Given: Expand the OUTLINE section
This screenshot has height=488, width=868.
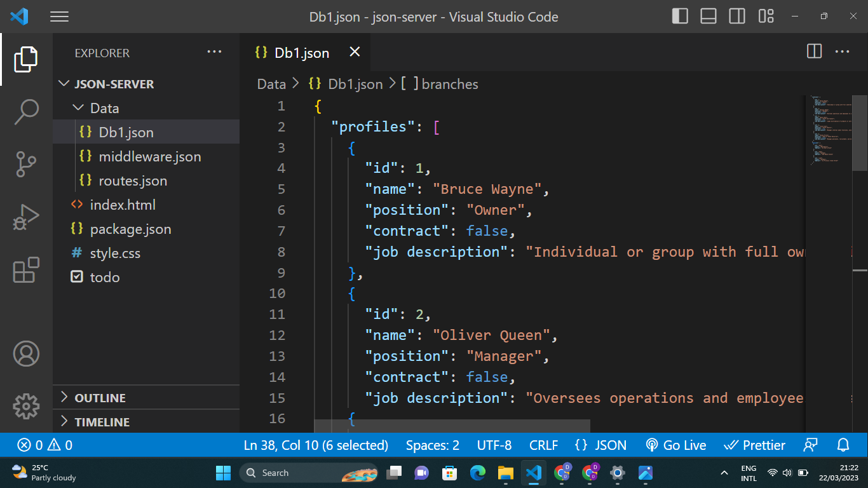Looking at the screenshot, I should pos(146,398).
